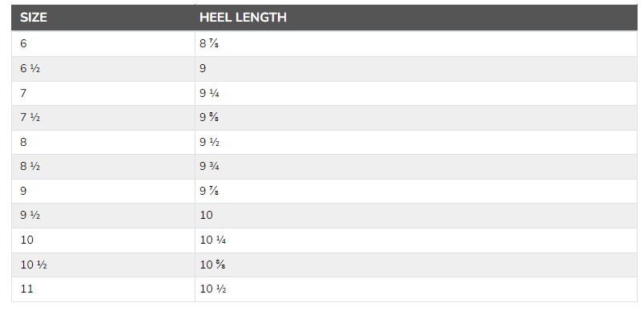Click the heel length 9 ⅞ value
The width and height of the screenshot is (644, 311).
(x=209, y=191)
